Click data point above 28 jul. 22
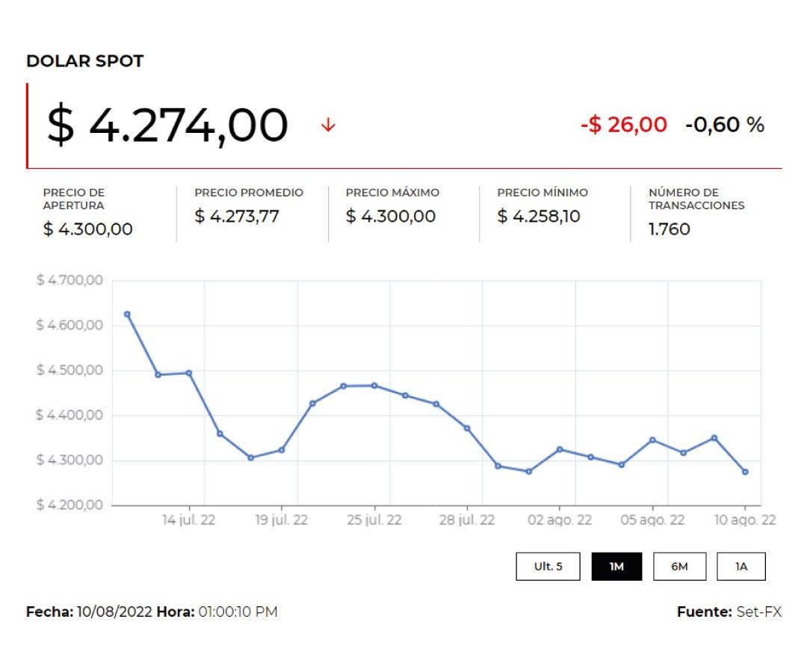 (x=467, y=428)
